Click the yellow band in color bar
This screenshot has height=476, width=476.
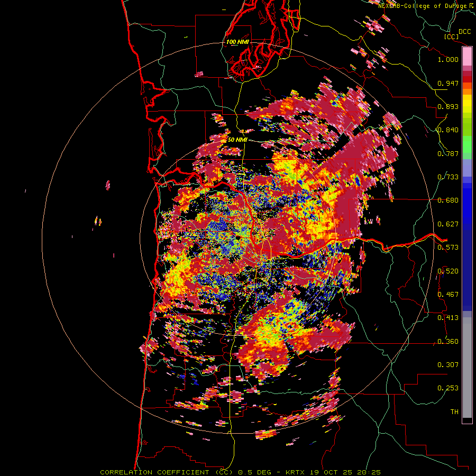[467, 104]
